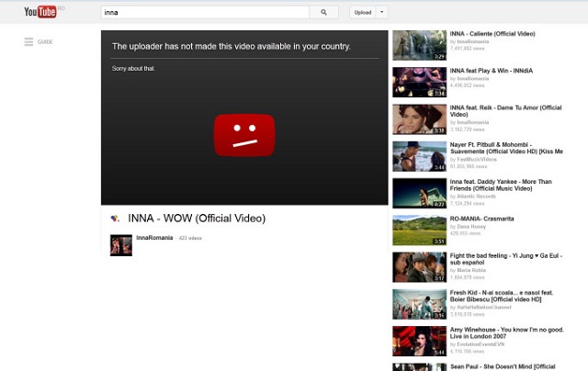Click the YouTube logo
Screen dimensions: 588x371
click(x=42, y=13)
